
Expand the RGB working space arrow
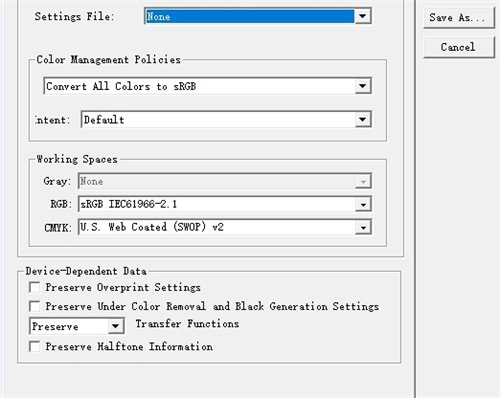coord(363,204)
